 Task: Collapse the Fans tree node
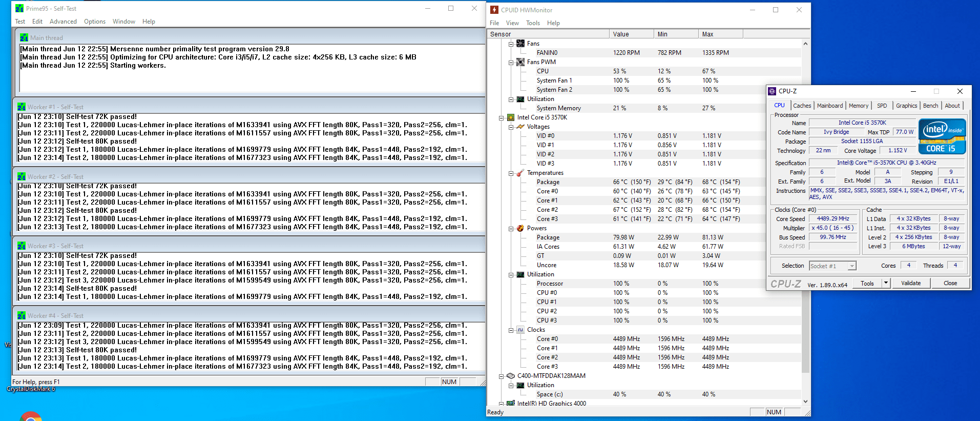point(511,44)
